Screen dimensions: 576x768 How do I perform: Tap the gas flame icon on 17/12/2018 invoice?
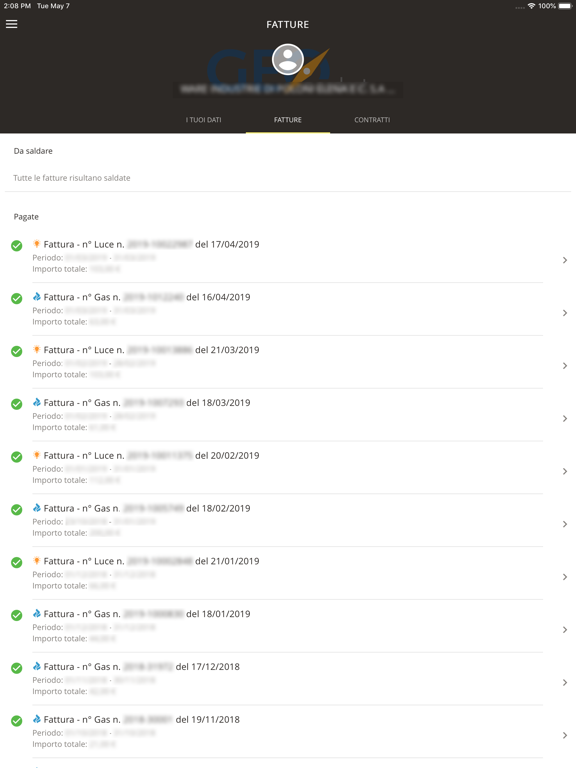coord(36,667)
